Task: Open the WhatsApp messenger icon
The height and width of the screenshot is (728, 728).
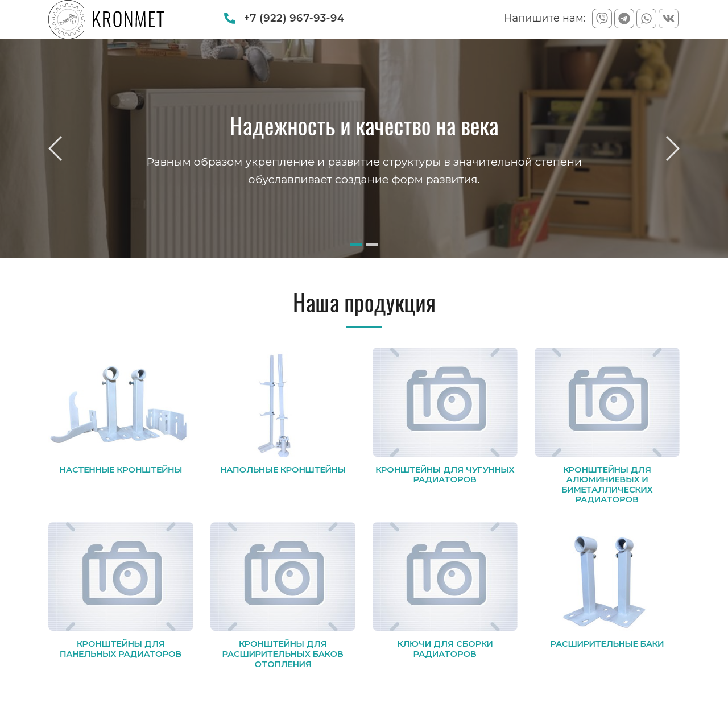Action: tap(646, 18)
